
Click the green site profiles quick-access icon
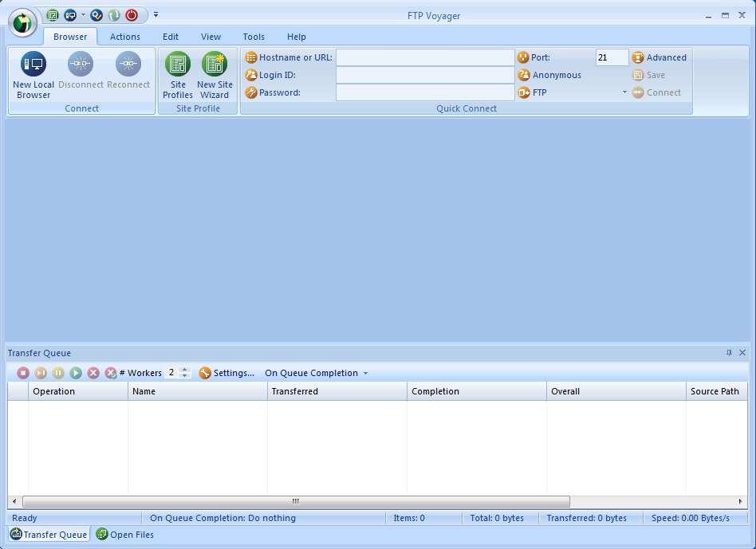(x=53, y=15)
